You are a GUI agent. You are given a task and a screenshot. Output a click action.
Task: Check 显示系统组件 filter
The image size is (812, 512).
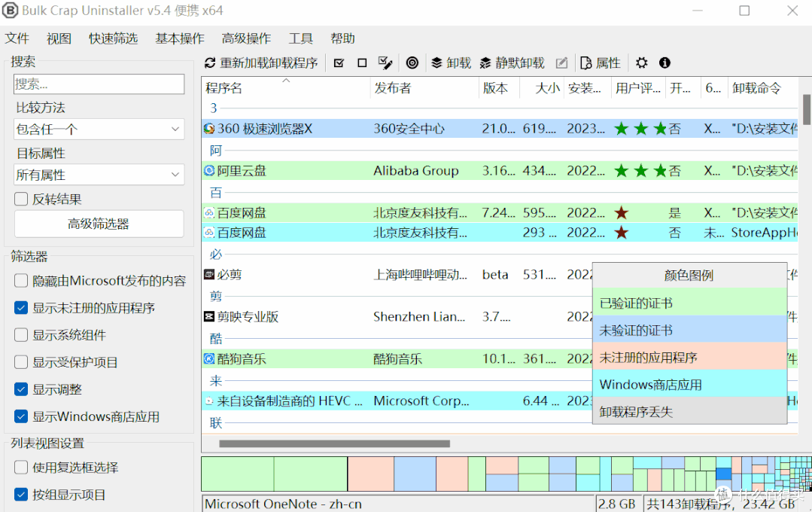(x=21, y=335)
